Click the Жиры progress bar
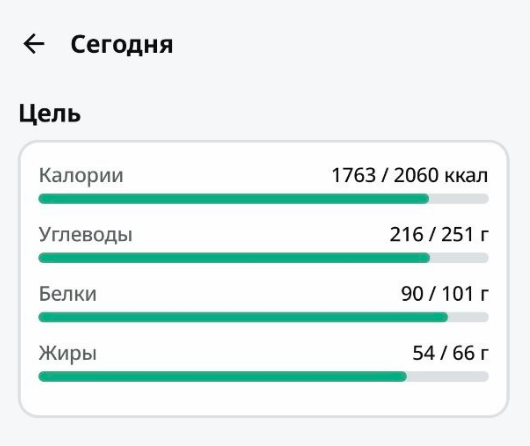 click(263, 376)
